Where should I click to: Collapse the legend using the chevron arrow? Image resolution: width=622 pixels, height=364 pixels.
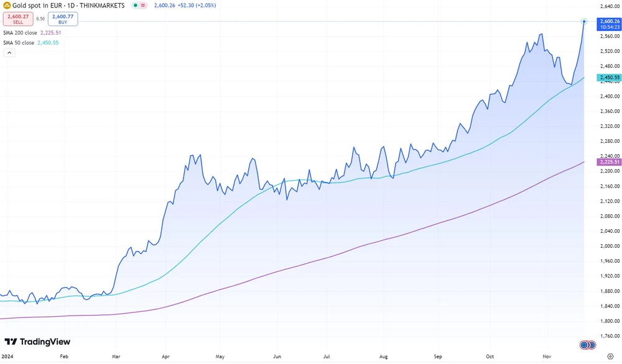(x=9, y=52)
